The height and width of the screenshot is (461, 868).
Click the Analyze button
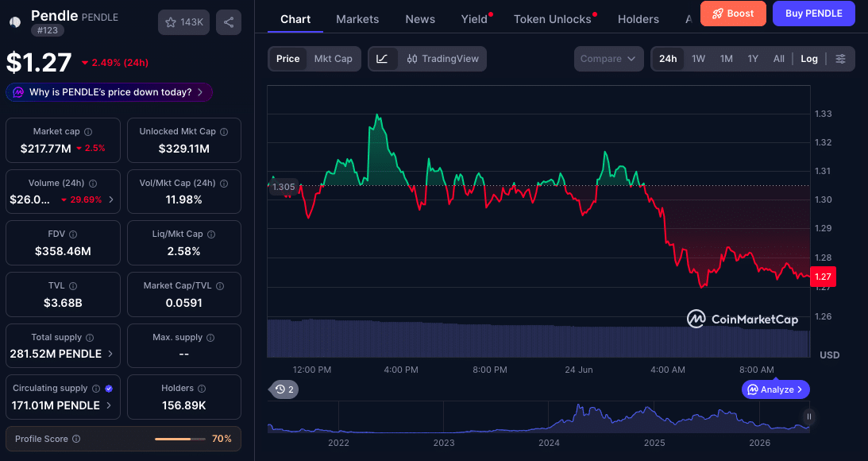776,389
